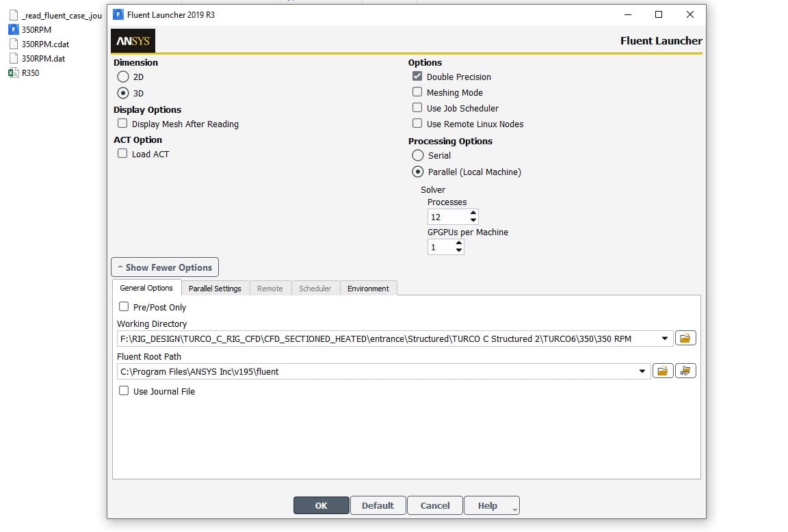Check the Use Journal File option
This screenshot has height=532, width=788.
pos(124,391)
